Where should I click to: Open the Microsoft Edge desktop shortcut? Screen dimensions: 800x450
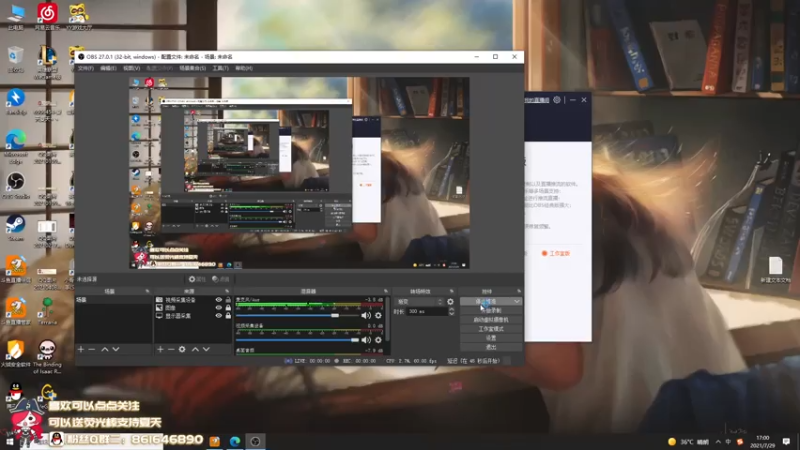16,146
